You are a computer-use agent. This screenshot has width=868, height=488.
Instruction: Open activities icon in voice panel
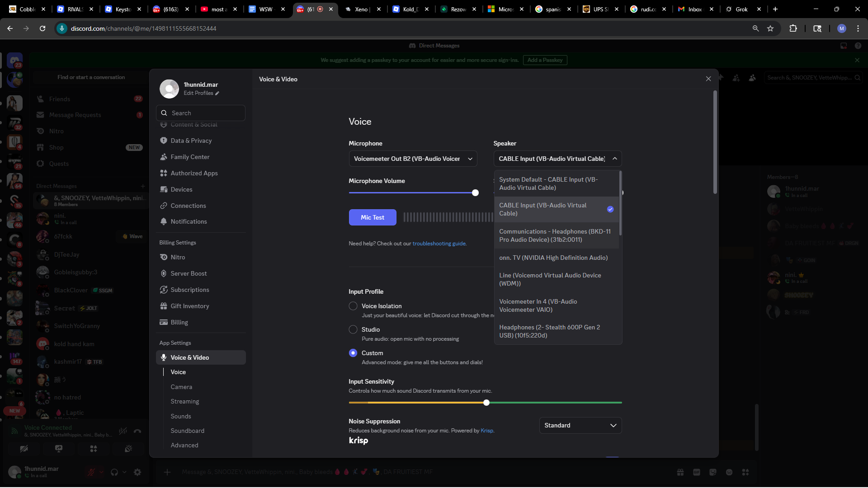click(94, 449)
